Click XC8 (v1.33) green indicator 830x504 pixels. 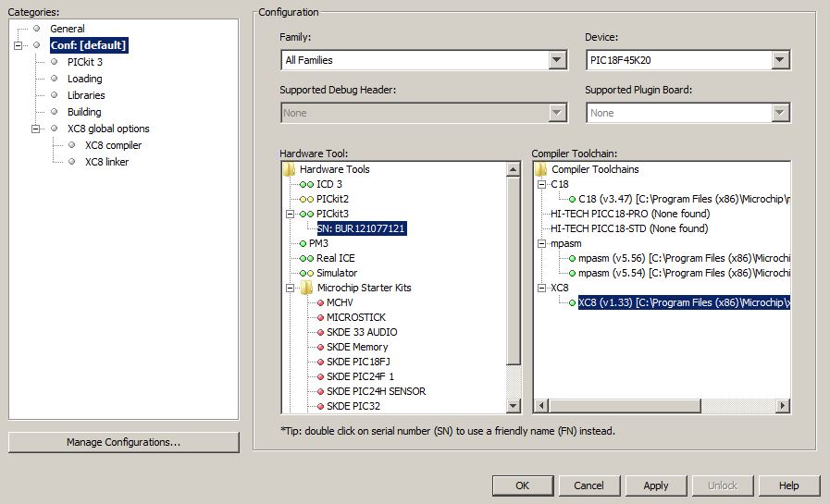pyautogui.click(x=572, y=303)
